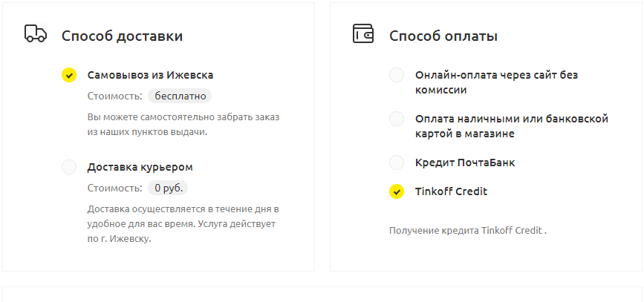Toggle the Tinkoff Credit radio button
Viewport: 644px width, 302px height.
397,191
